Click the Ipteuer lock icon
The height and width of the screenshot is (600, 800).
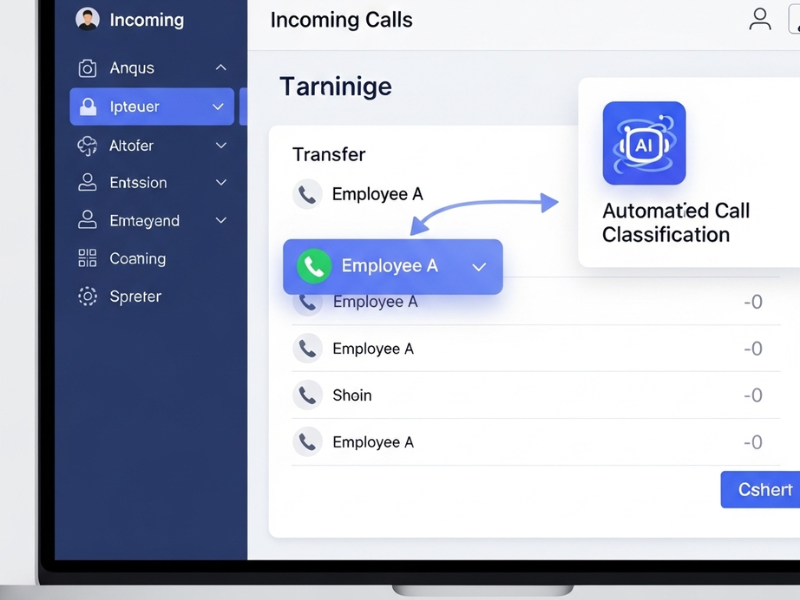[88, 107]
